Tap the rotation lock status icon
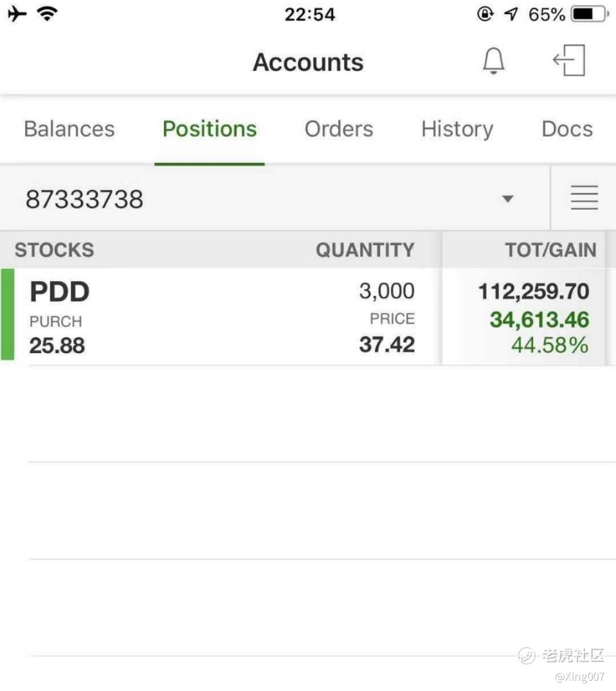 [485, 14]
